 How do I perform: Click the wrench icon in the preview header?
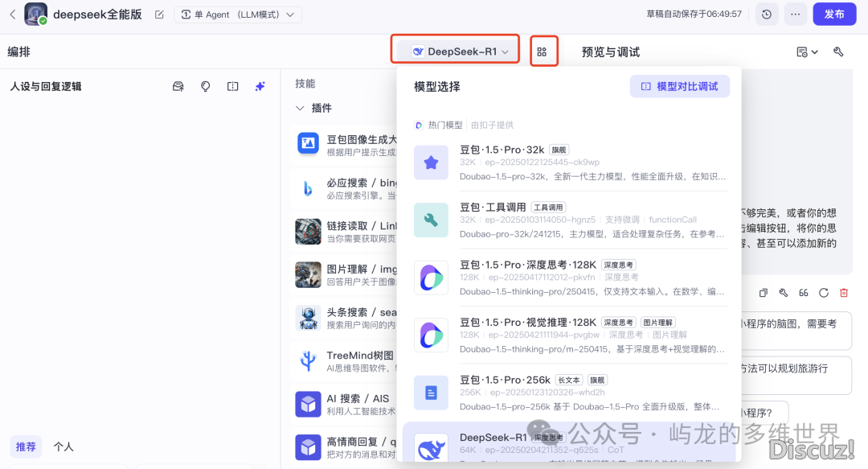[x=838, y=52]
